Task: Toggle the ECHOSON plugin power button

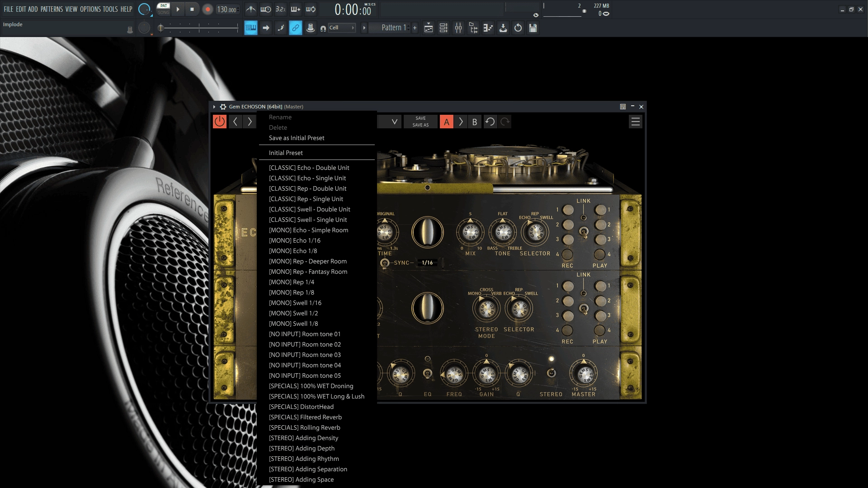Action: (220, 122)
